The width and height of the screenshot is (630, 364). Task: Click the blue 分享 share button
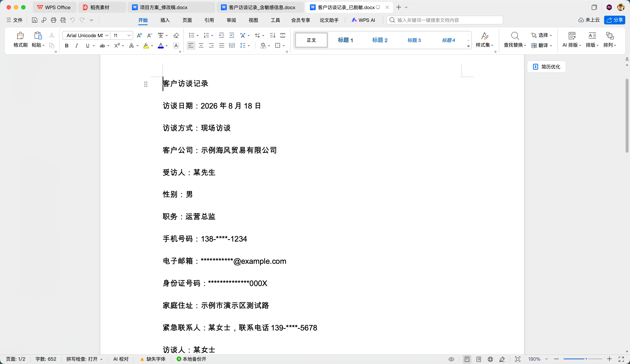click(615, 20)
